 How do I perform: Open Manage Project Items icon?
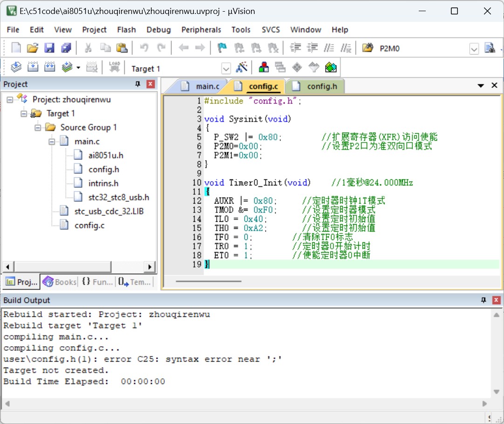[x=264, y=67]
